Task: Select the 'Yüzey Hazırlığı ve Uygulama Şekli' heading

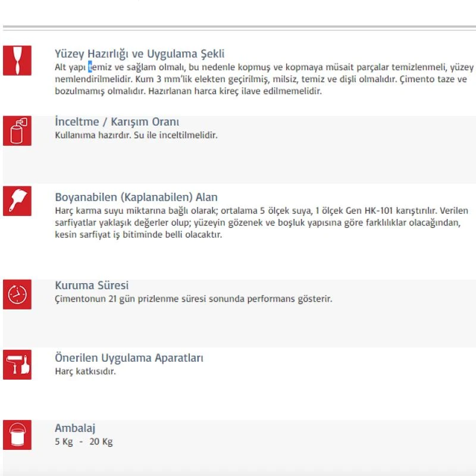Action: (x=139, y=54)
